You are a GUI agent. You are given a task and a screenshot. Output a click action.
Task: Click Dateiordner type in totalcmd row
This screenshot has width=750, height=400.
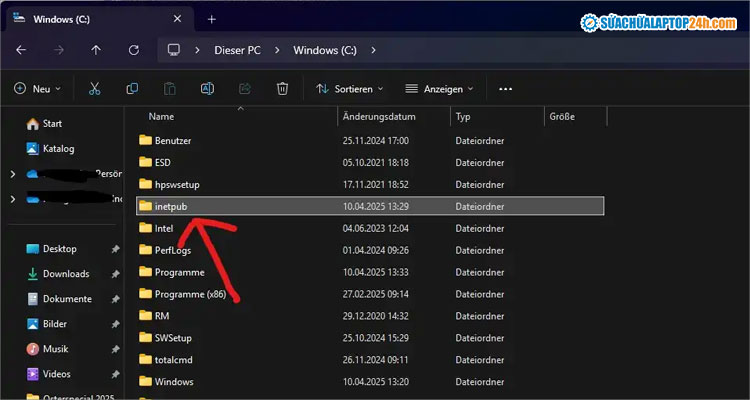(479, 360)
